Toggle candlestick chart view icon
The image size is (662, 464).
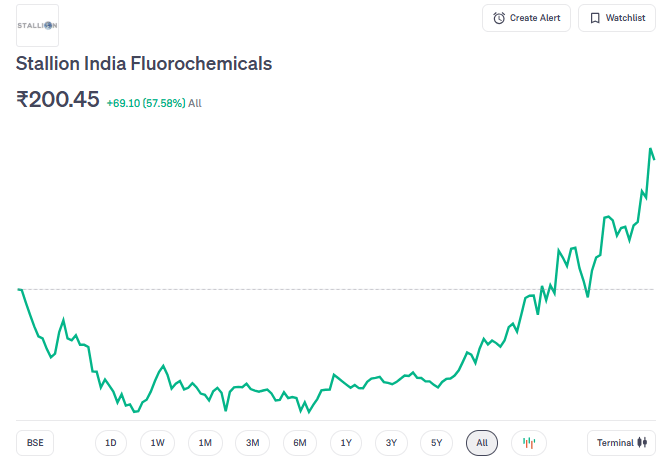(529, 443)
